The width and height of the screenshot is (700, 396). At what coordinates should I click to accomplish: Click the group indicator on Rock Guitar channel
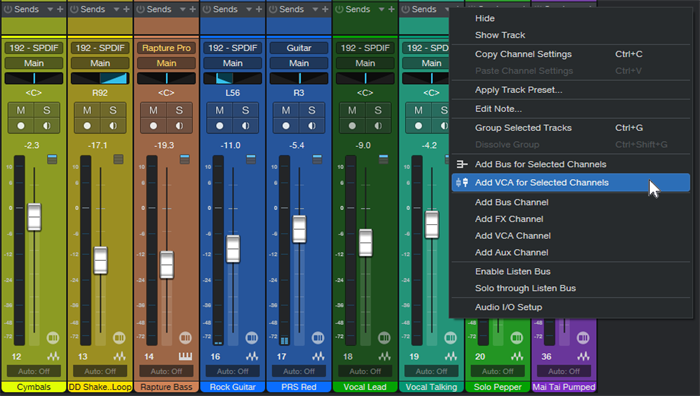[x=251, y=159]
